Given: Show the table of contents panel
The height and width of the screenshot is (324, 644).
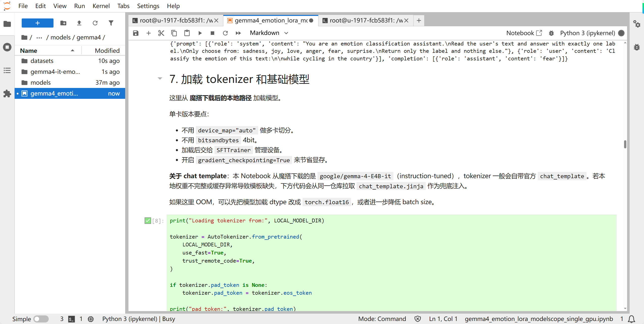Looking at the screenshot, I should [7, 70].
